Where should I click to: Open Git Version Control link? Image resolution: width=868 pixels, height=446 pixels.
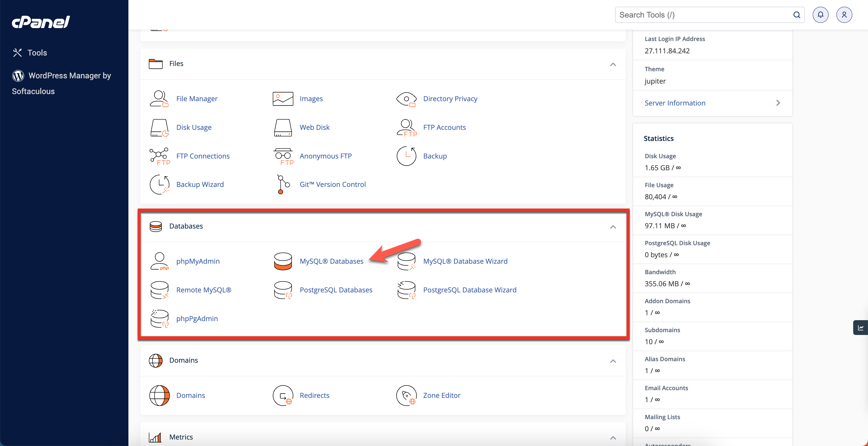coord(332,184)
